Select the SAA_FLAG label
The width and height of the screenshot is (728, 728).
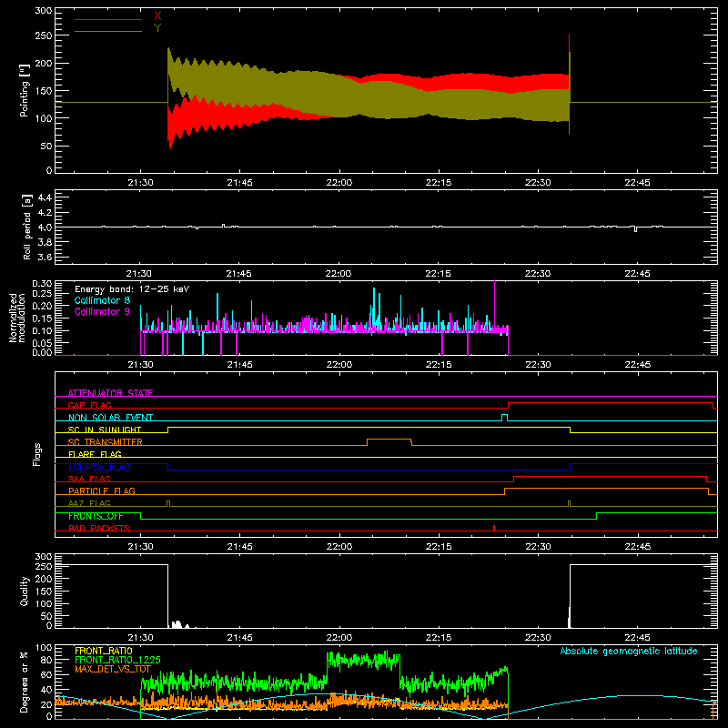89,479
